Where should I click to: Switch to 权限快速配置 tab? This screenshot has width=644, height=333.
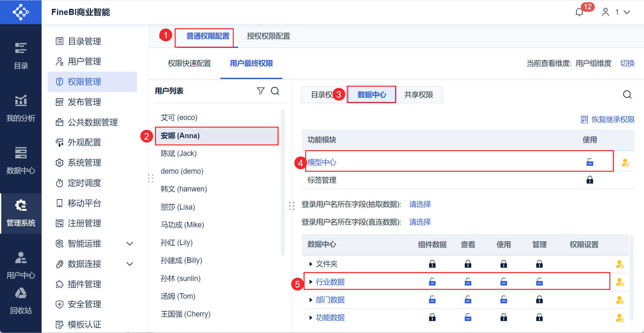pyautogui.click(x=189, y=63)
